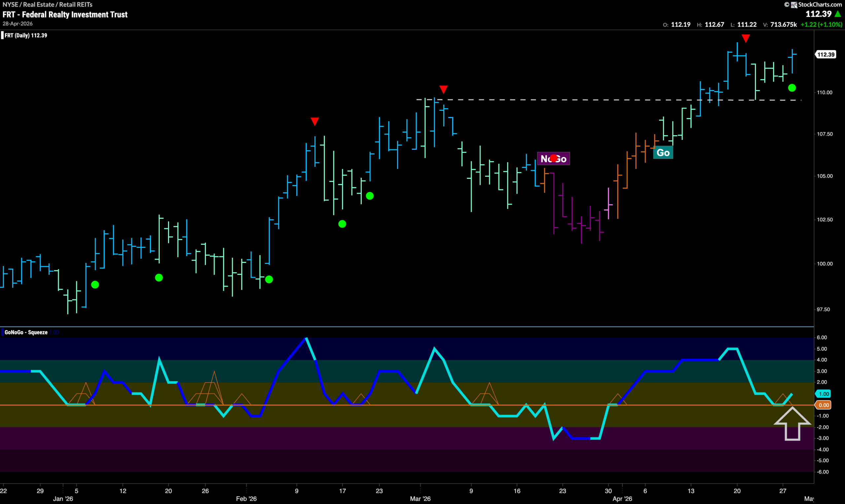Click the teal Go label on the chart

click(x=663, y=152)
